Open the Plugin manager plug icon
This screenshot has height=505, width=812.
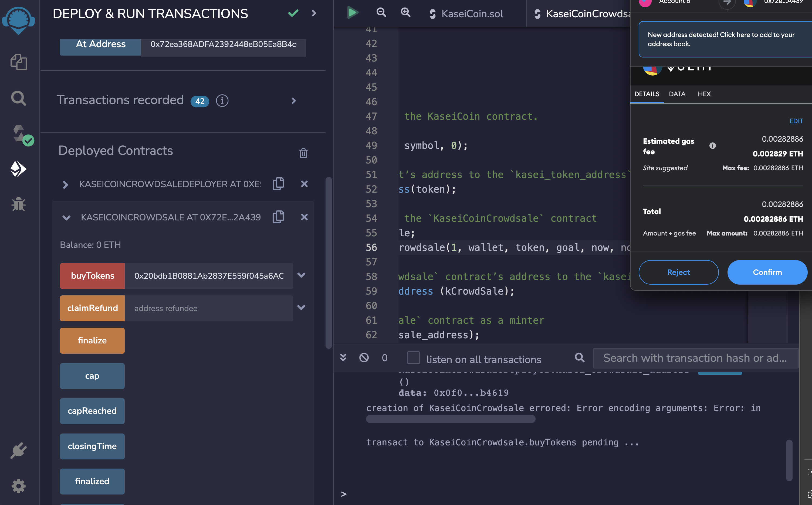pos(18,450)
